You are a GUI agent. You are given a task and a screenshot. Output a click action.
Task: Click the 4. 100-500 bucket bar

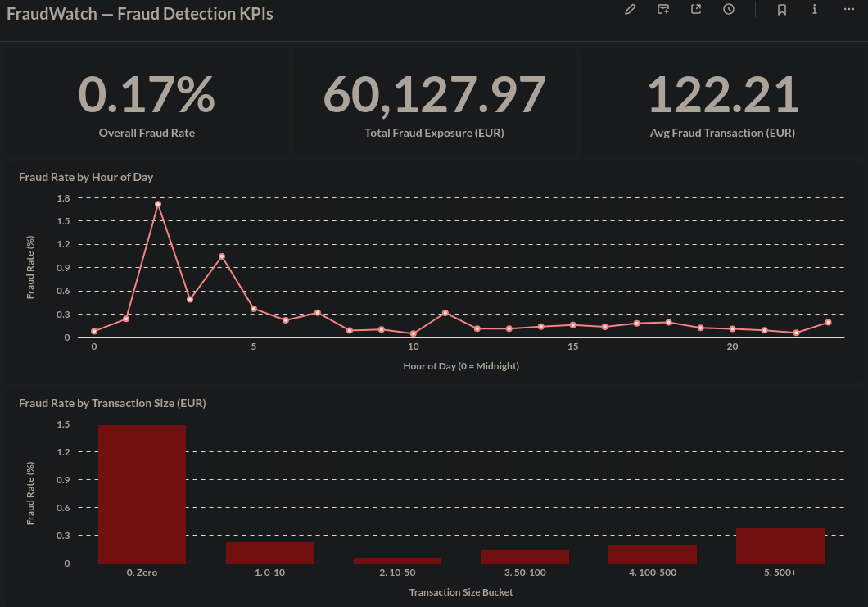pyautogui.click(x=653, y=555)
